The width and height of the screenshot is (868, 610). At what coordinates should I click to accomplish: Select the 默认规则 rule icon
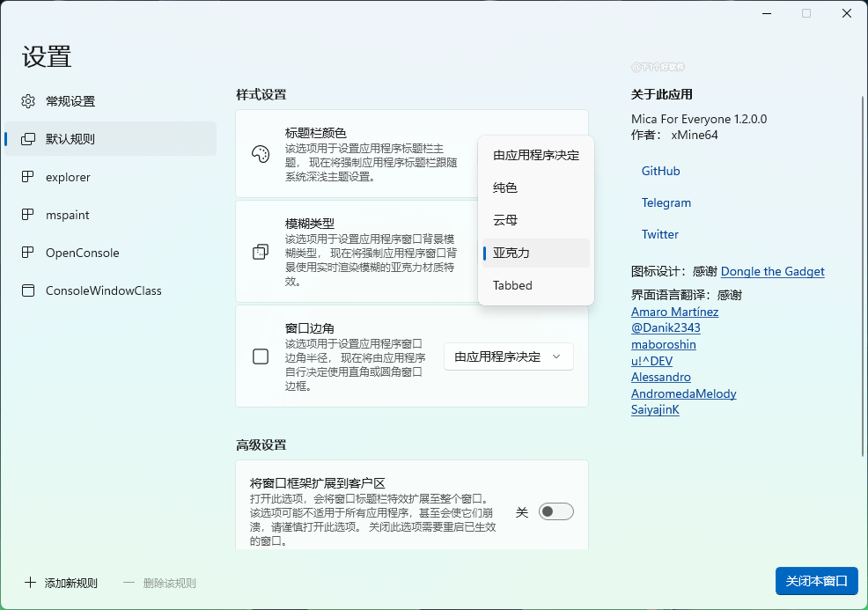tap(28, 139)
